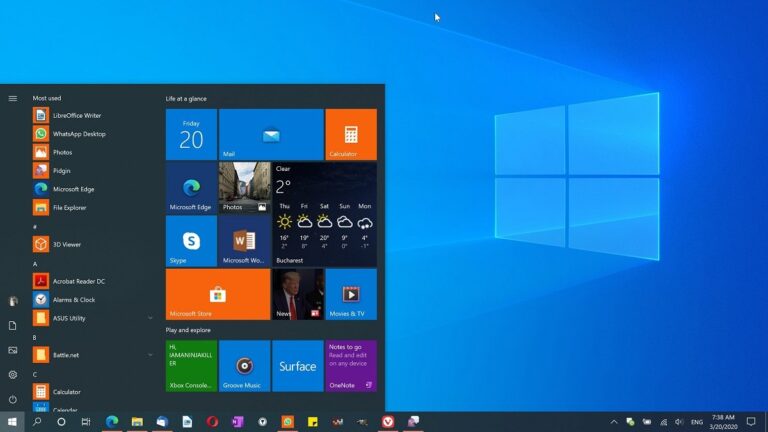Open Microsoft Edge from the taskbar
Image resolution: width=768 pixels, height=432 pixels.
coord(112,422)
